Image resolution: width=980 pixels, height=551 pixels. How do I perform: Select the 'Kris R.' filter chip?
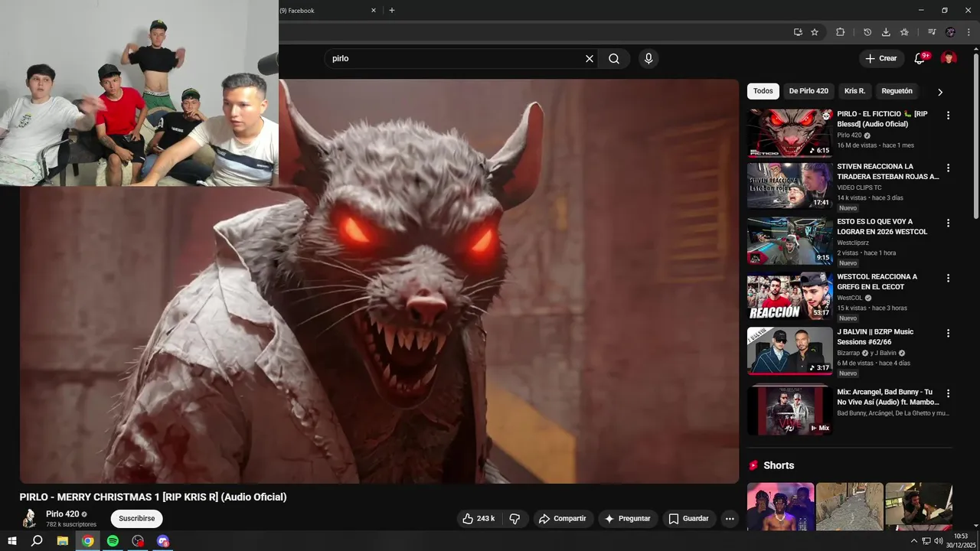pos(854,91)
